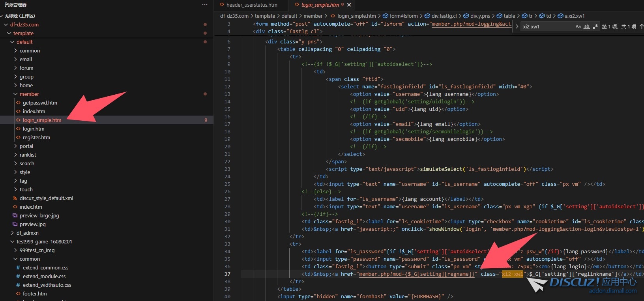Click the a.xi2.xw1 breadcrumb item
The width and height of the screenshot is (644, 301).
575,16
